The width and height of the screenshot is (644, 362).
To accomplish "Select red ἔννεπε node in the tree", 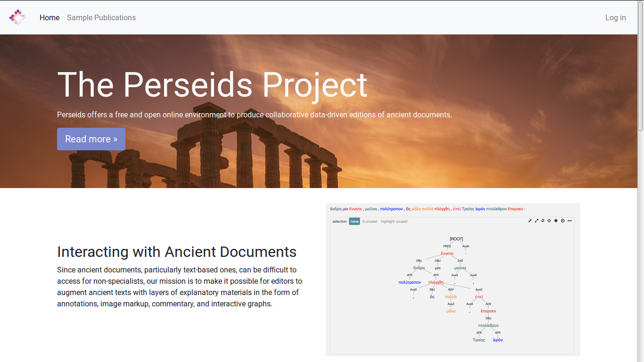I will (447, 254).
